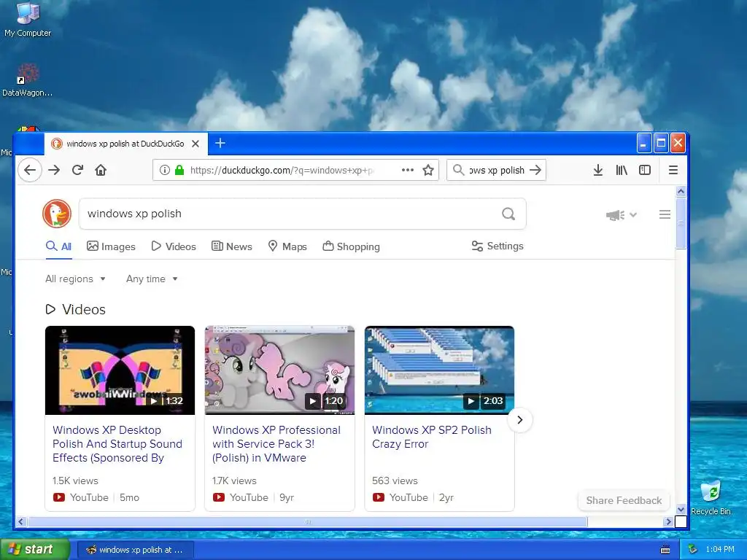Switch to Images results
747x560 pixels.
111,246
